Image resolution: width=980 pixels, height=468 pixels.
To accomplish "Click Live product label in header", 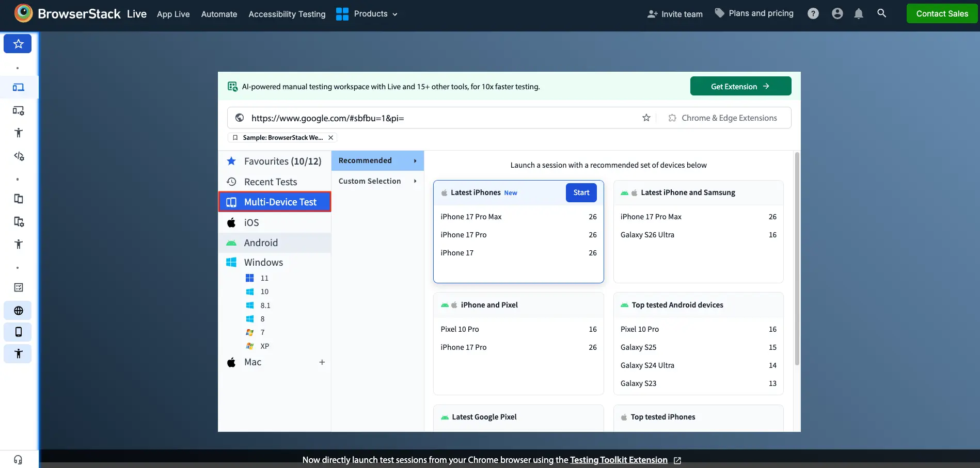I will coord(137,14).
